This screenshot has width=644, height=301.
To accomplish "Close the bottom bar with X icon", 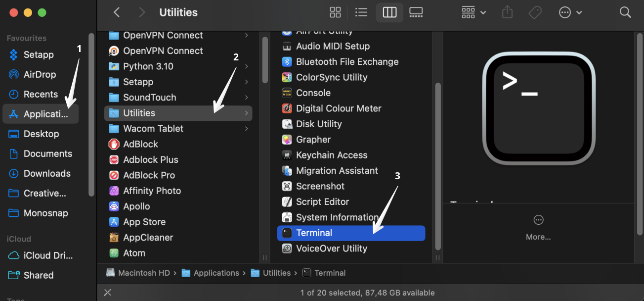I will 107,293.
